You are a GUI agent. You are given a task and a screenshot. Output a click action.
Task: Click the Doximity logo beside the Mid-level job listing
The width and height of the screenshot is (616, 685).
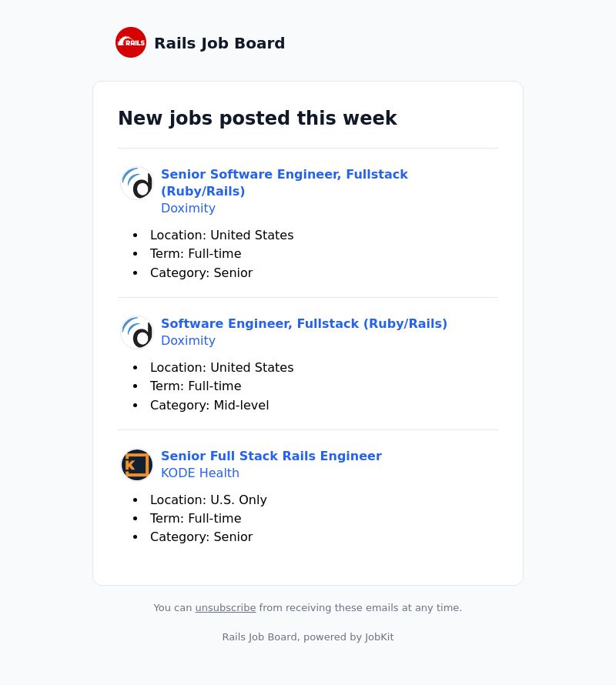[137, 332]
